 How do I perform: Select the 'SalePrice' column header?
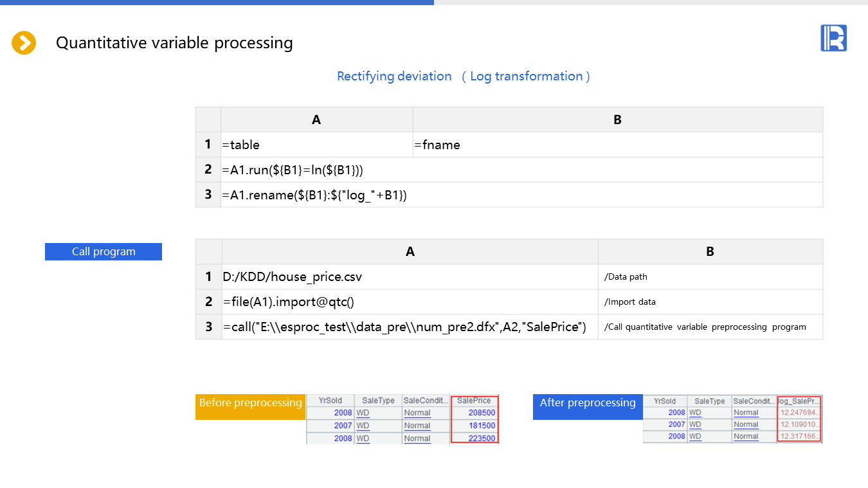475,401
